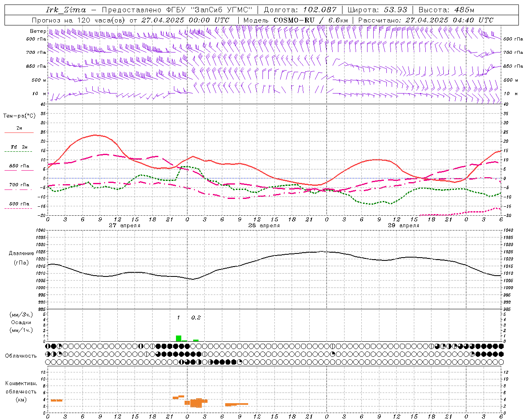Click the "27 апреля" date label
The image size is (525, 420).
tap(125, 226)
